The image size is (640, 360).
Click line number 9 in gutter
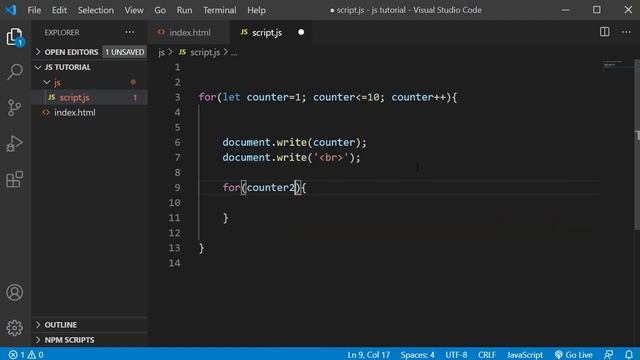pos(177,187)
